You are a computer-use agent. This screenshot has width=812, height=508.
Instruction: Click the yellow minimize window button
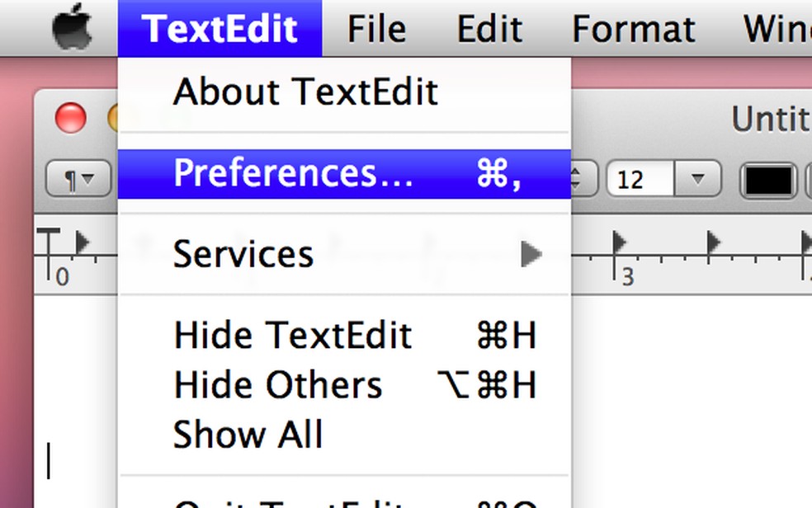click(x=114, y=119)
